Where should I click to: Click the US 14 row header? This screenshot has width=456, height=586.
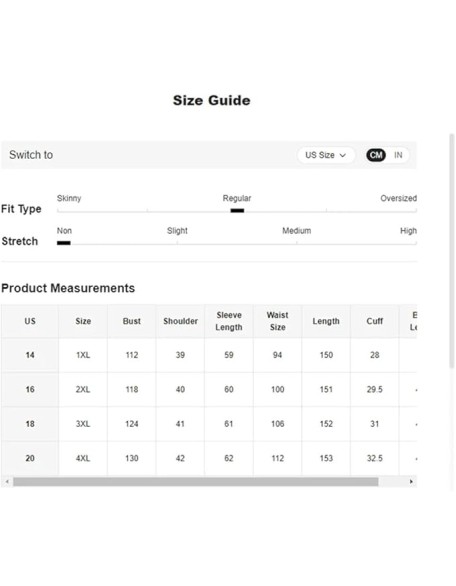(30, 355)
